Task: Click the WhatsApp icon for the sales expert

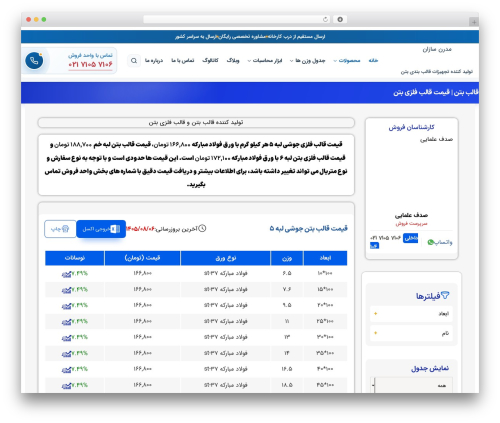Action: [431, 242]
